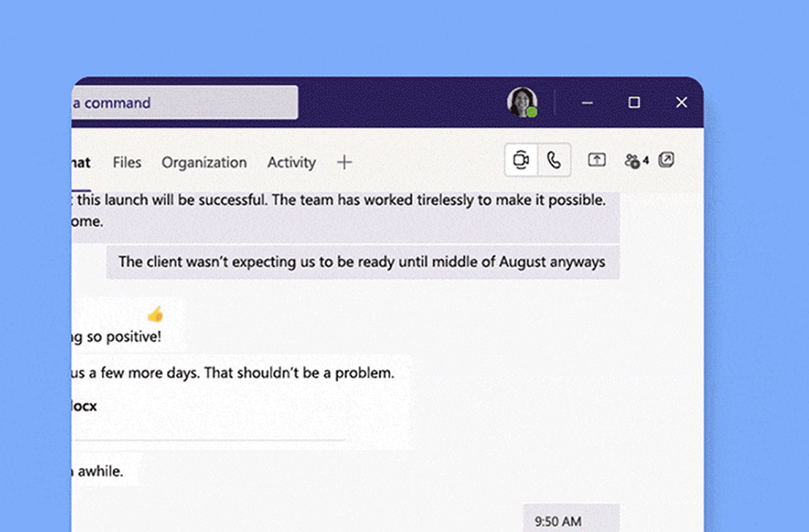Open the Organization tab
Viewport: 809px width, 532px height.
[x=204, y=162]
